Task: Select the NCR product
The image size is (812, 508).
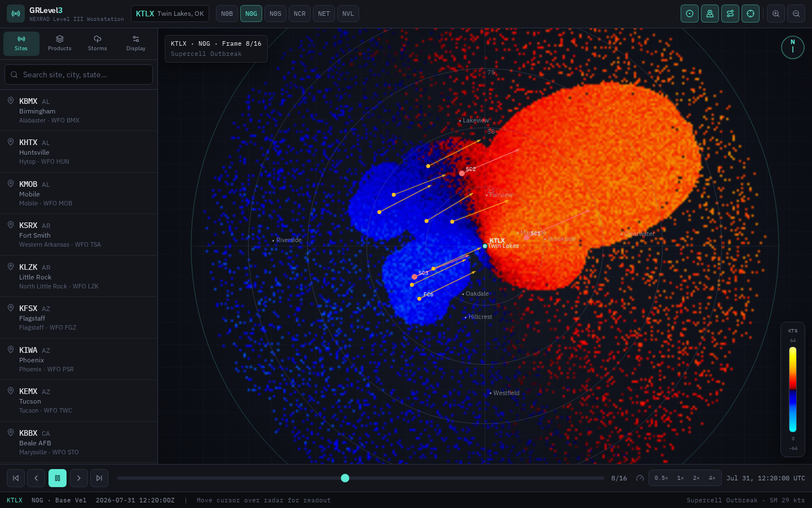Action: click(299, 14)
